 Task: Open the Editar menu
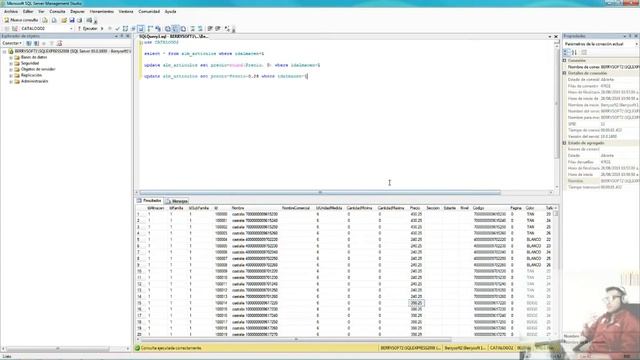(x=28, y=11)
